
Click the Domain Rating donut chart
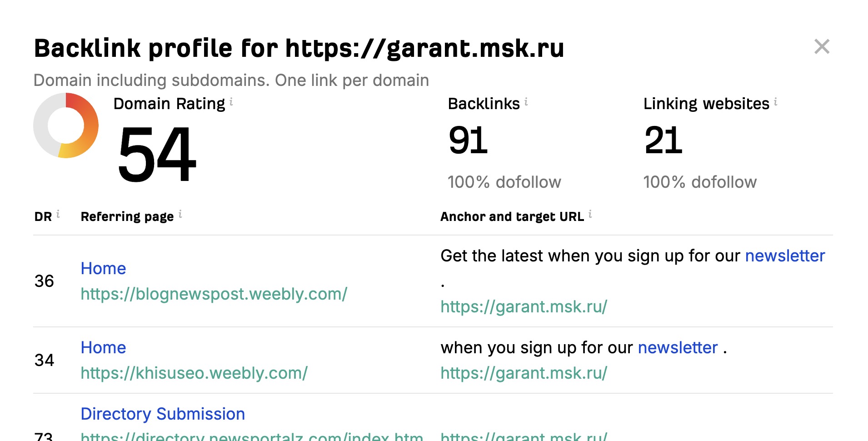66,125
